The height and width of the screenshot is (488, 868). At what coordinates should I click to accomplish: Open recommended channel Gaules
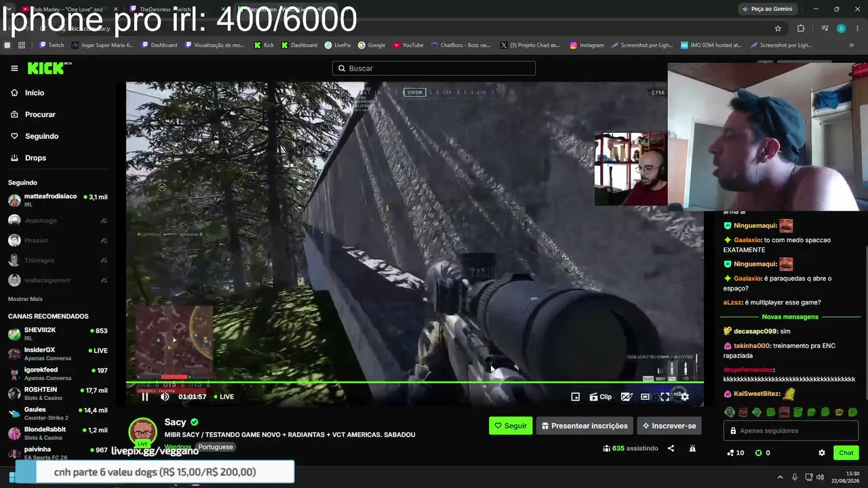coord(58,413)
